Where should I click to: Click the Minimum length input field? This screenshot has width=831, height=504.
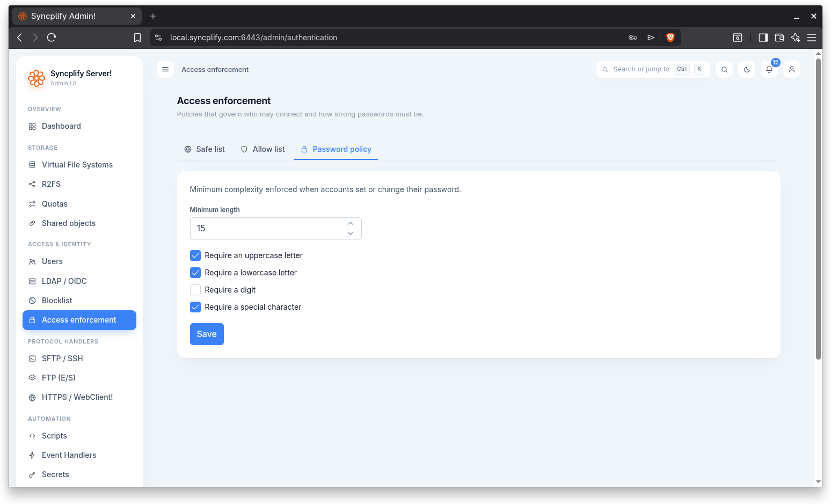point(276,229)
